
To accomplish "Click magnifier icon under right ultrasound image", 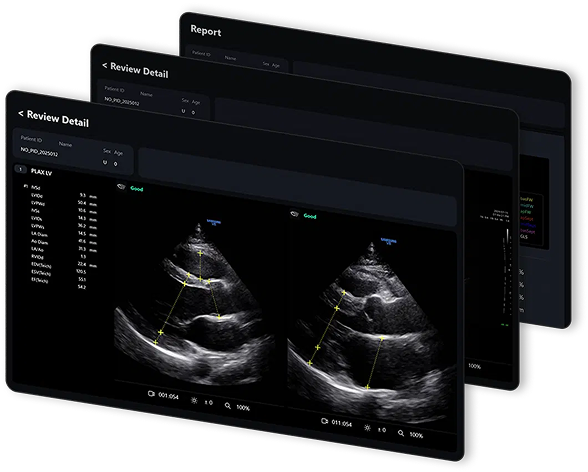I will 401,433.
